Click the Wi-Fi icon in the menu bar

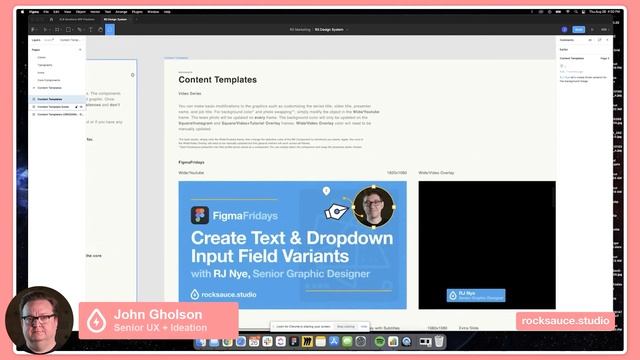click(567, 12)
